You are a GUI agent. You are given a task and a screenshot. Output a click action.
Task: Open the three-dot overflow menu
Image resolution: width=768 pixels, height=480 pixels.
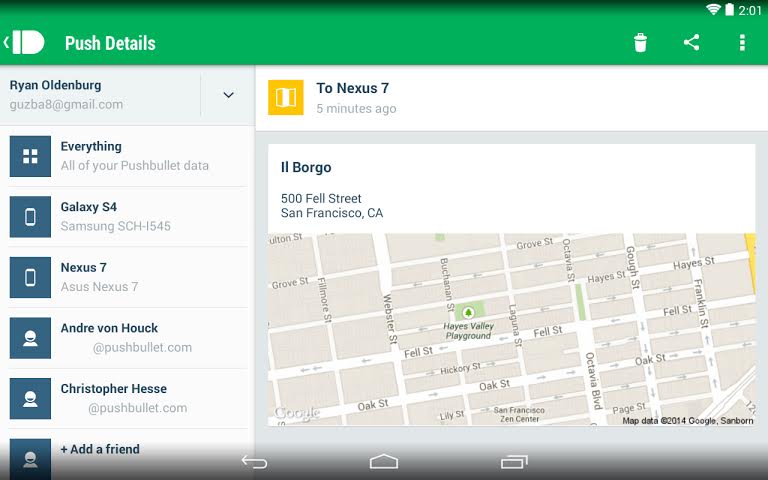(741, 43)
